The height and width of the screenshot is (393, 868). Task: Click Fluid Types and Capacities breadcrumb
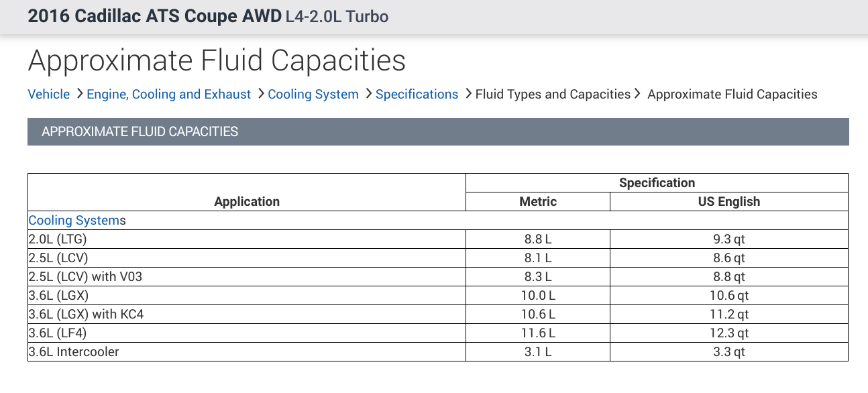click(553, 95)
